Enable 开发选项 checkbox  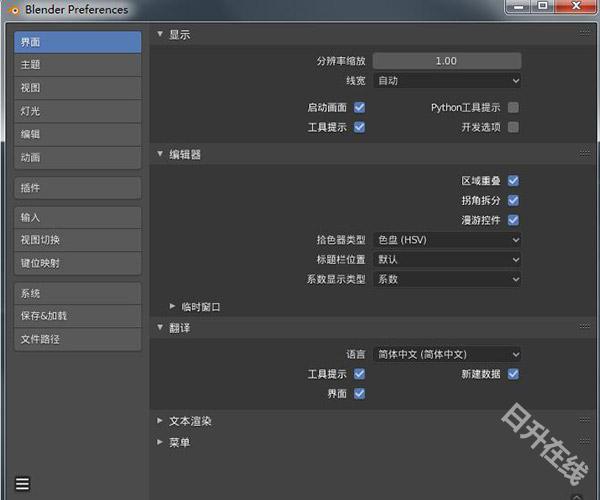coord(513,127)
